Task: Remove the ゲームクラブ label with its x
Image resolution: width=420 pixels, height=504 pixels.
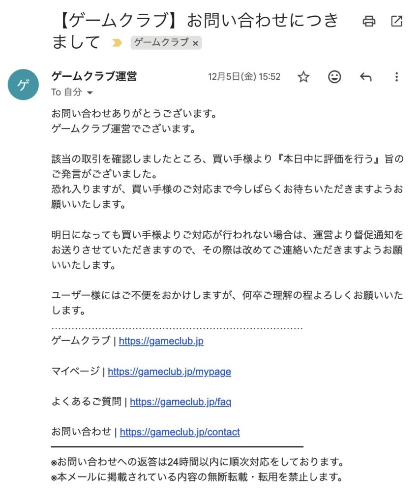Action: 196,43
